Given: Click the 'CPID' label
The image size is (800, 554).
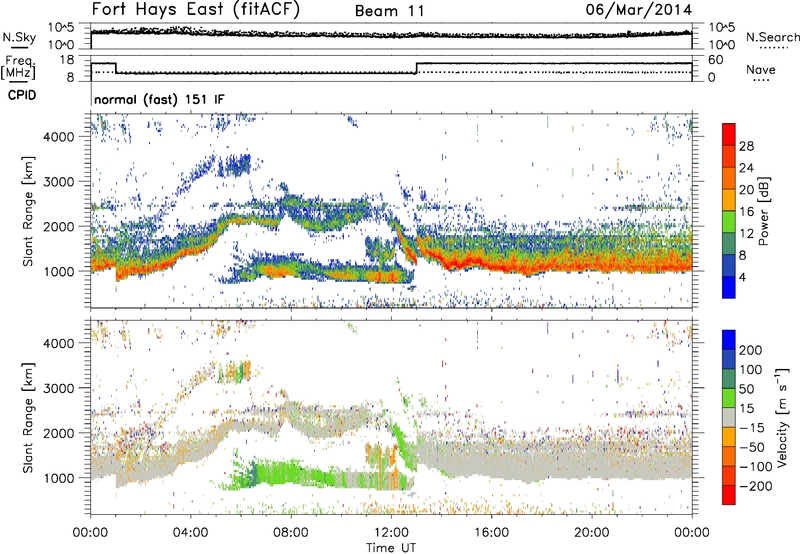Looking at the screenshot, I should click(22, 95).
